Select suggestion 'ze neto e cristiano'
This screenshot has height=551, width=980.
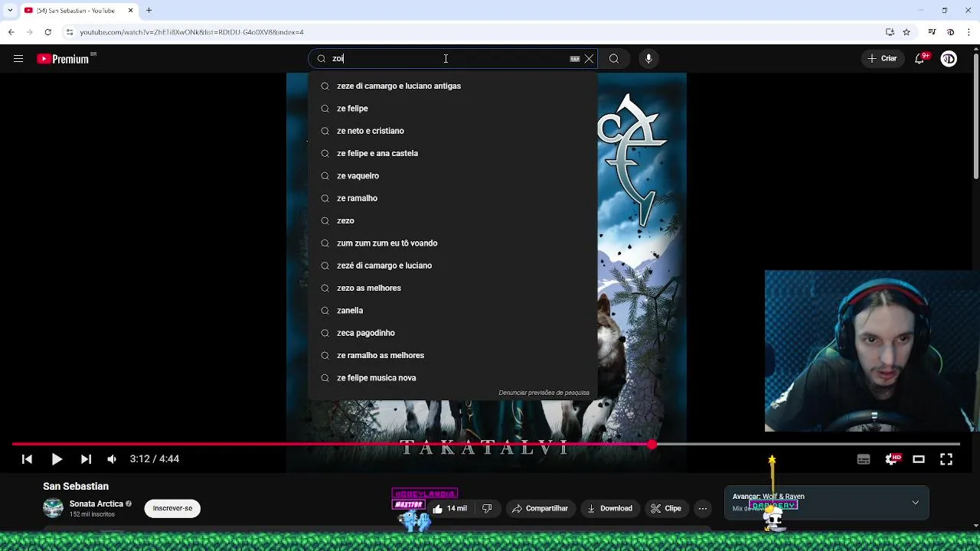[452, 131]
